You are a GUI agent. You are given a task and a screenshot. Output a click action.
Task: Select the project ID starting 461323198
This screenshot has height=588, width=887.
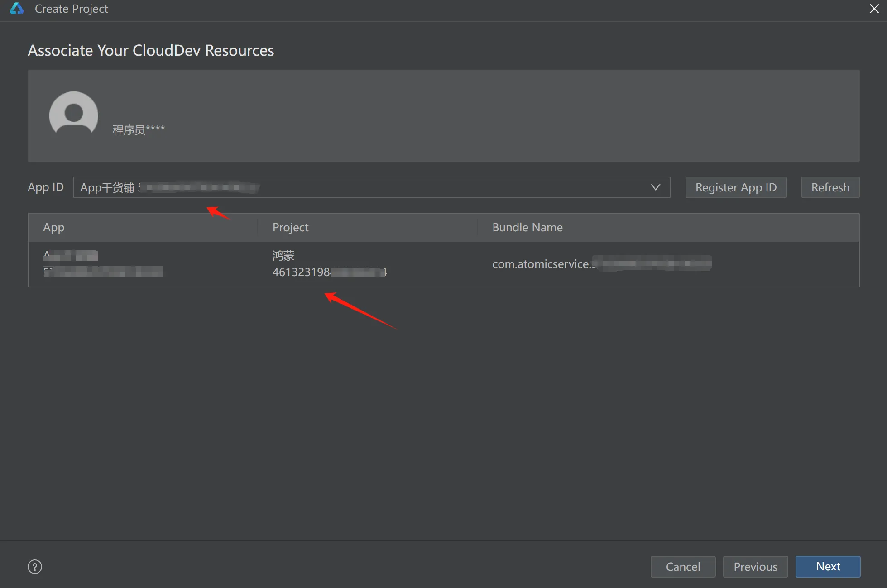330,272
